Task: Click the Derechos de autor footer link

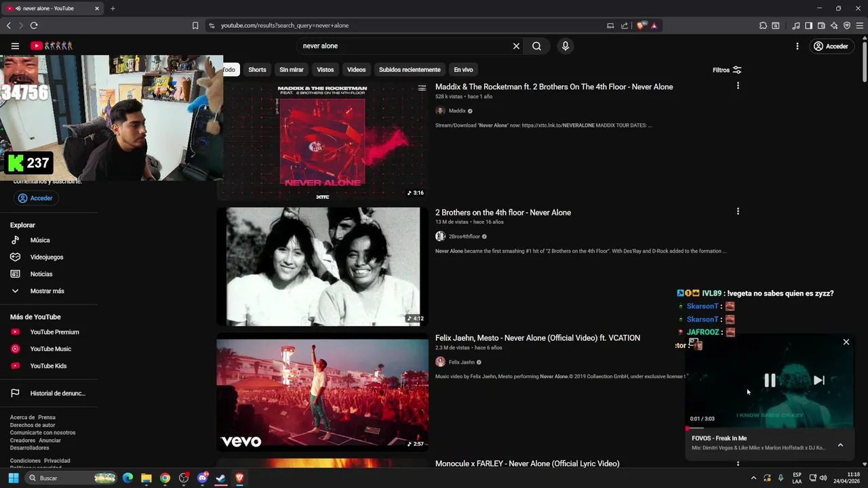Action: coord(33,425)
